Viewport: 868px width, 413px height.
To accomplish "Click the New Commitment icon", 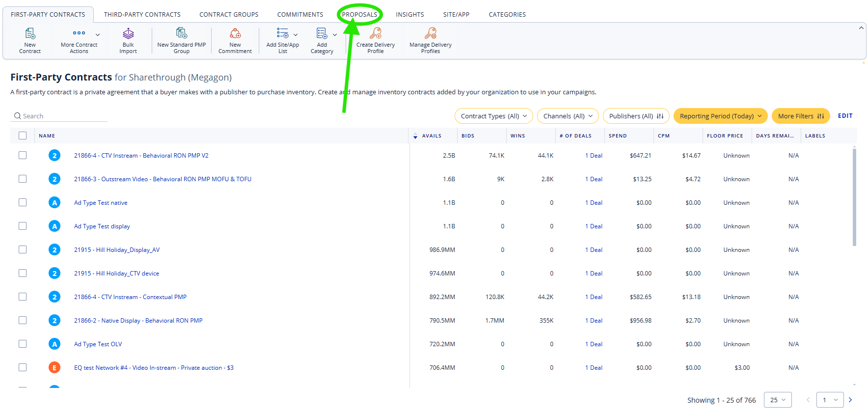I will pyautogui.click(x=235, y=33).
